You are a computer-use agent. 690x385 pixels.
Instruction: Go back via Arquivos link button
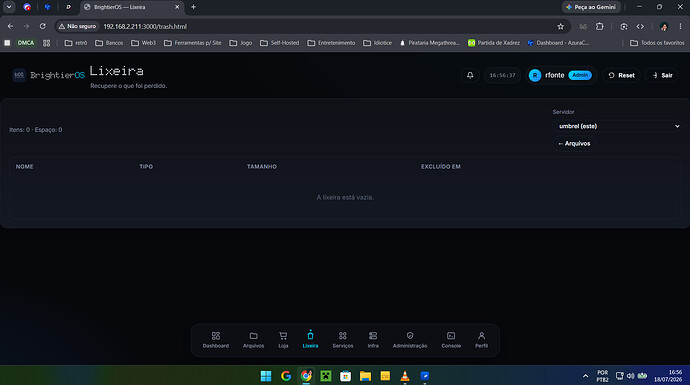[x=574, y=143]
